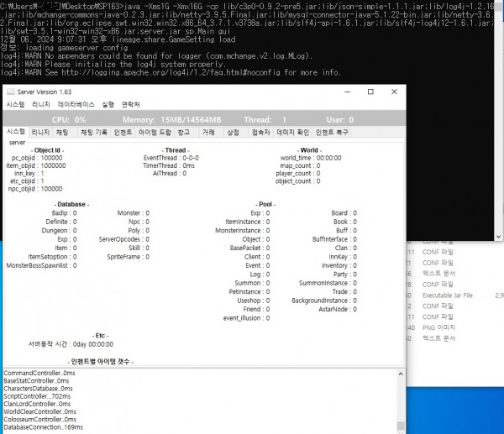This screenshot has width=504, height=434.
Task: Switch to the 아이템 드랍 tab
Action: [x=155, y=133]
